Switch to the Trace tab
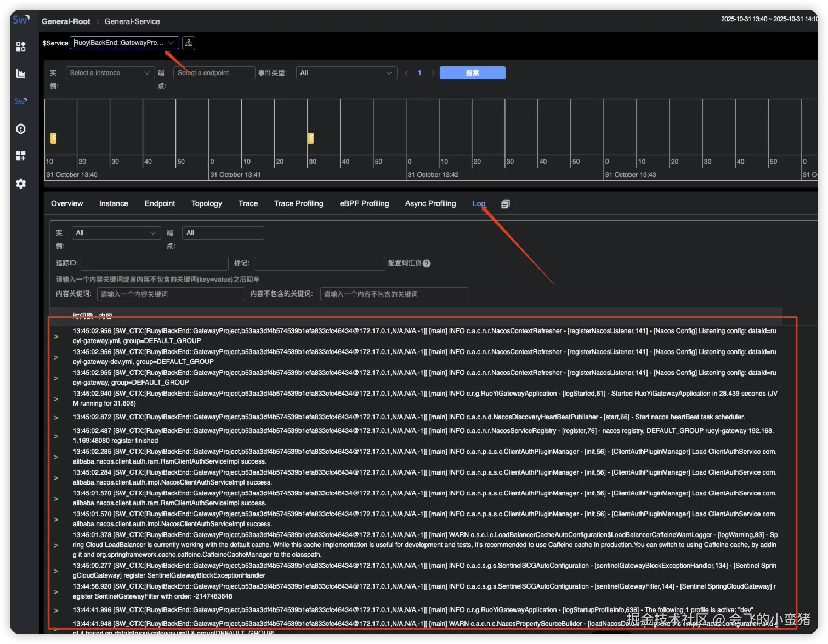828x644 pixels. (248, 203)
